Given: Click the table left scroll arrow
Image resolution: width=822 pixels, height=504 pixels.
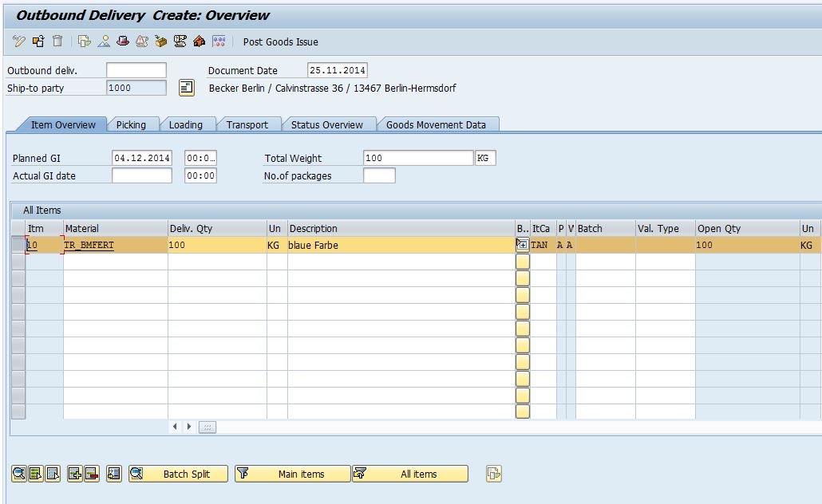Looking at the screenshot, I should (x=175, y=427).
